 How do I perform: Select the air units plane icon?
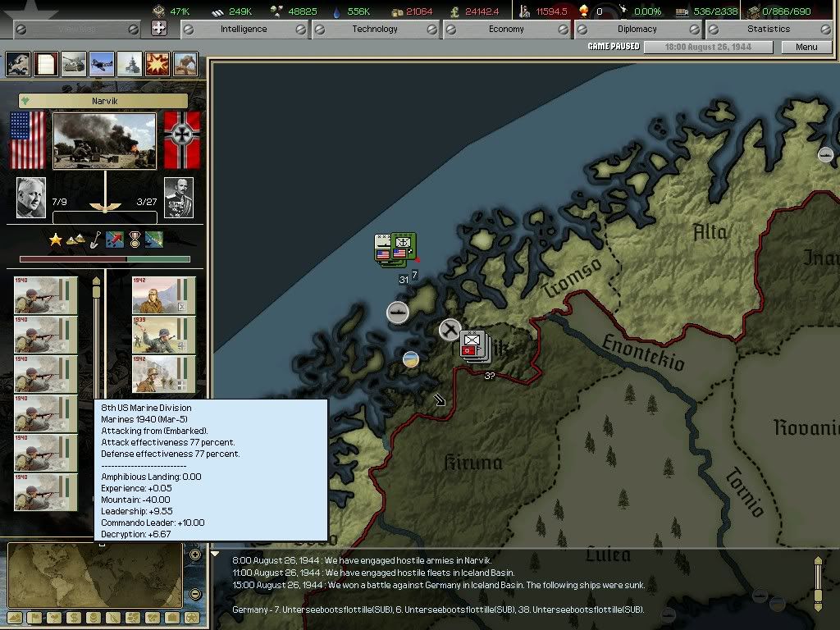(102, 64)
